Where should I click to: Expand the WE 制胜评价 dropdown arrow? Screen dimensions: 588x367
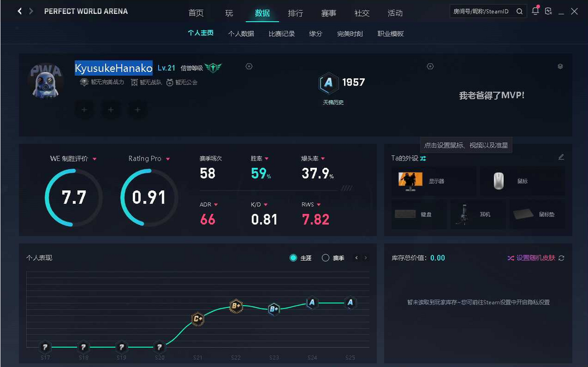pos(95,159)
